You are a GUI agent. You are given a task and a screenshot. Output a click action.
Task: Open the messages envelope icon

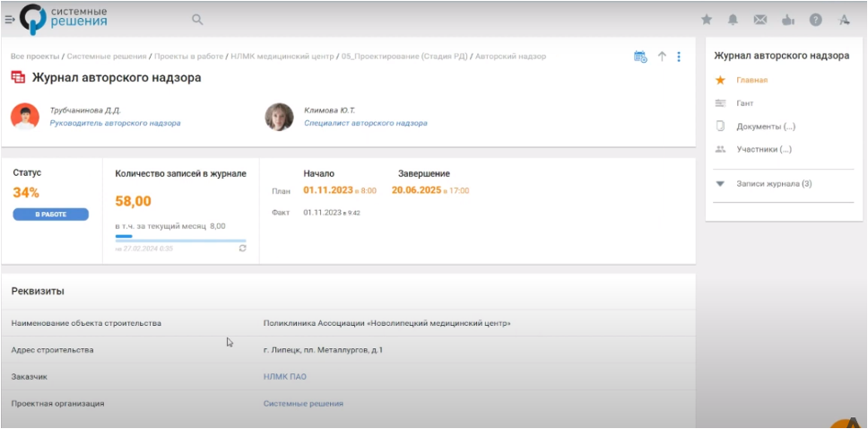pyautogui.click(x=760, y=20)
